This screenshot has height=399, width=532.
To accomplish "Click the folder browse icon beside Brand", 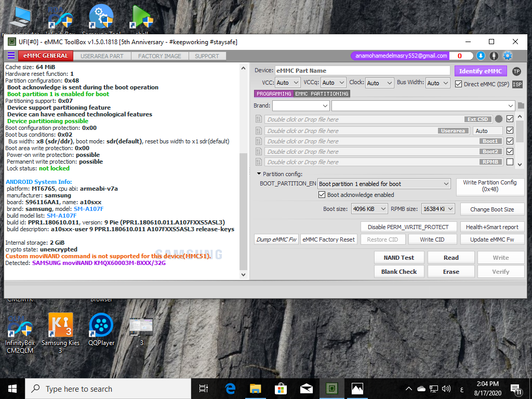I will [x=521, y=105].
